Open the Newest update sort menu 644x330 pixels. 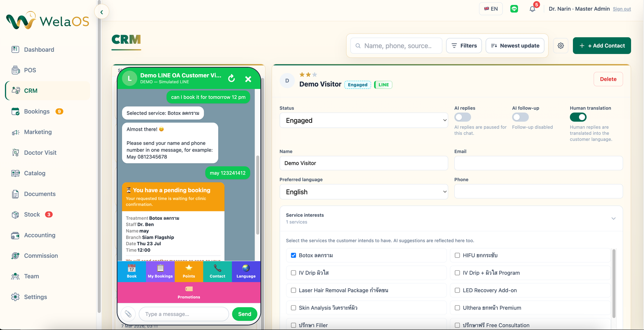tap(515, 46)
